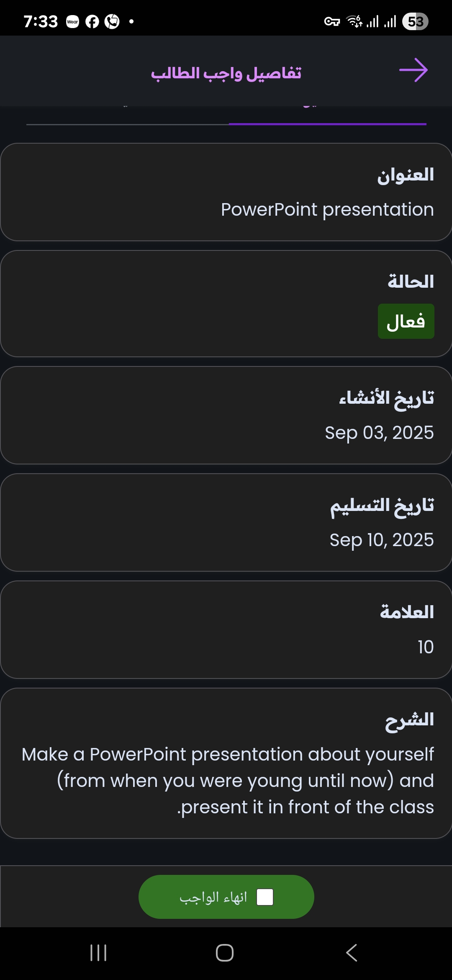
Task: Tap the due date Sep 10, 2025
Action: (x=381, y=540)
